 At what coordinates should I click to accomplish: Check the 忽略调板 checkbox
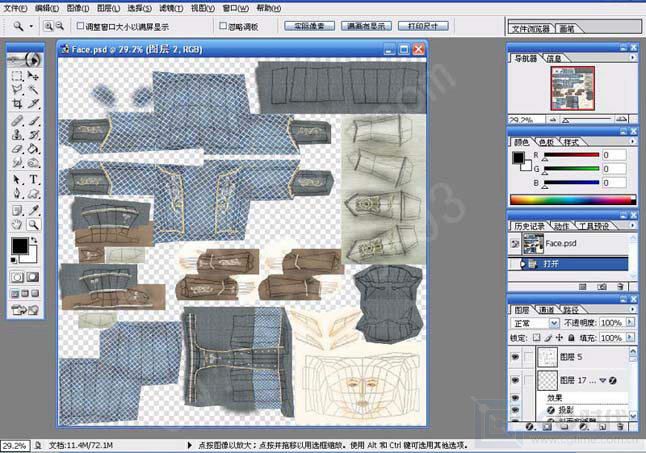[223, 26]
